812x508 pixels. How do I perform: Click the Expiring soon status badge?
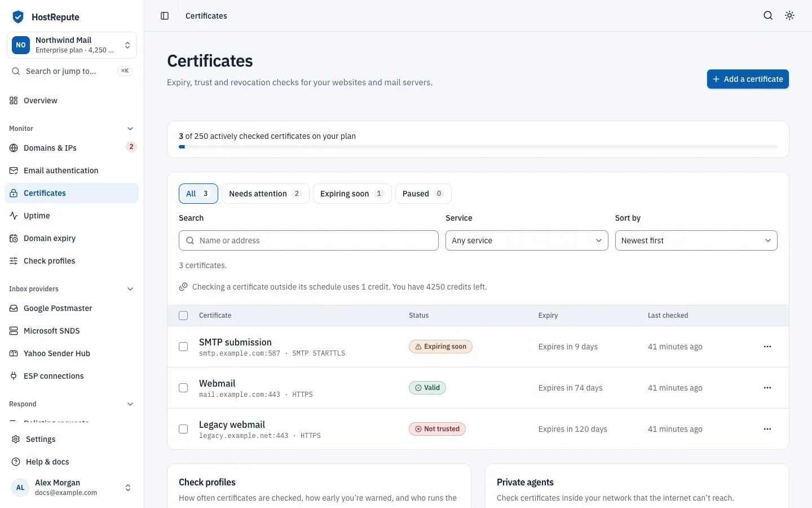coord(440,347)
